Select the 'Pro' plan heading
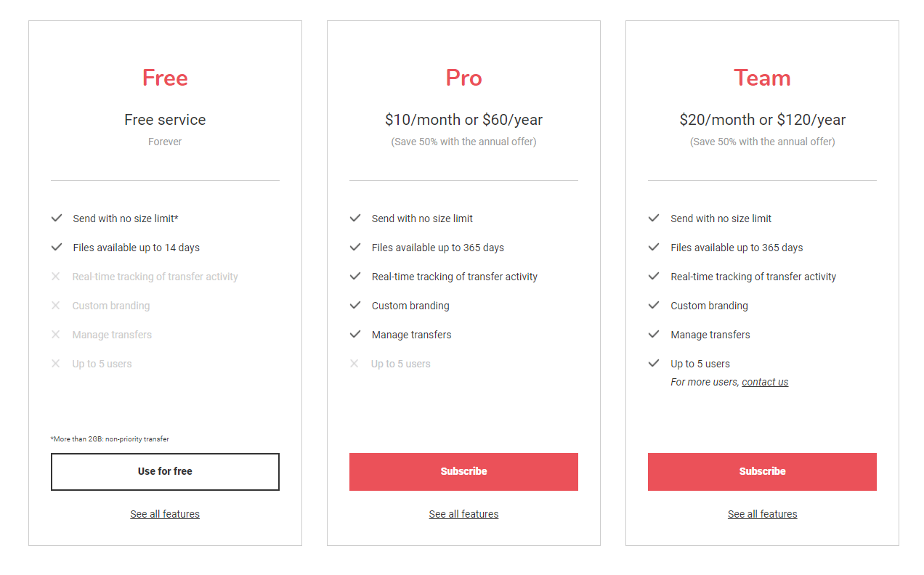924x575 pixels. tap(463, 78)
